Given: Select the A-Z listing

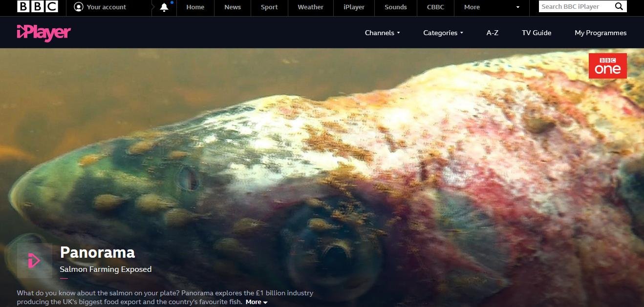Looking at the screenshot, I should (x=492, y=33).
